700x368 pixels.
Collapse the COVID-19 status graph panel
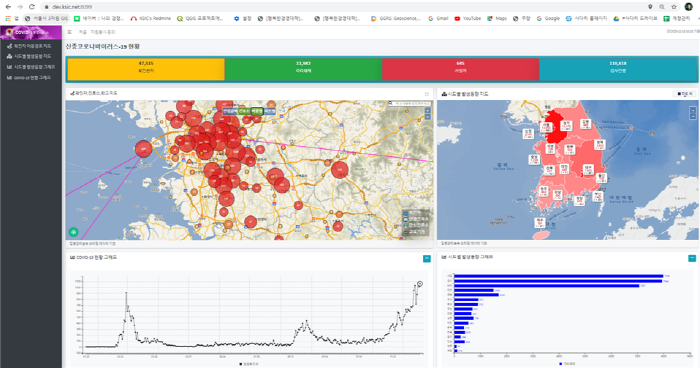click(x=427, y=259)
